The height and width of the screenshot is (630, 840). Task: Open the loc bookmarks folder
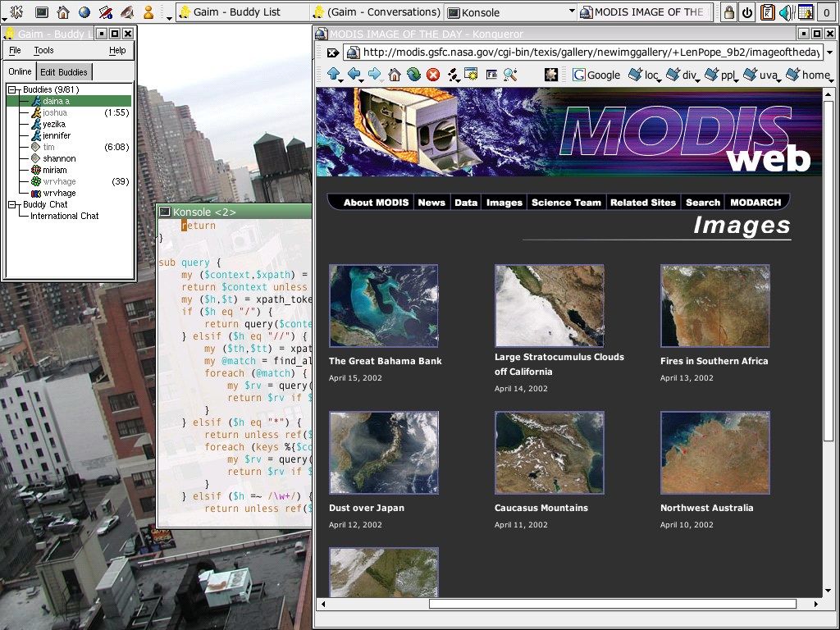643,75
